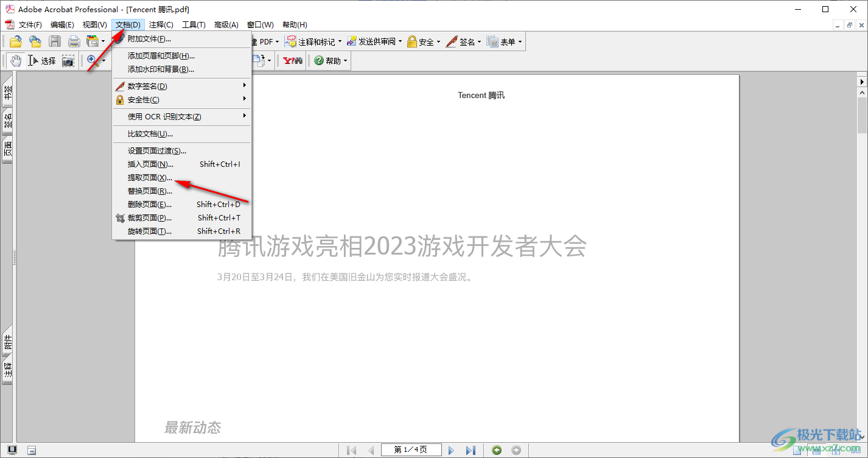Viewport: 868px width, 458px height.
Task: Open the 编辑(E) menu
Action: tap(62, 25)
